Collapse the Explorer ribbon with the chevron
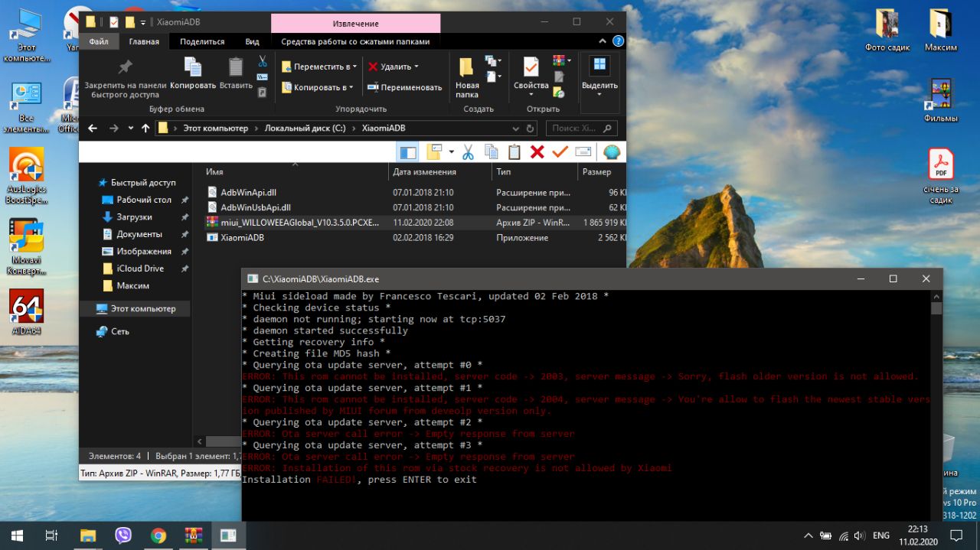980x550 pixels. click(604, 41)
